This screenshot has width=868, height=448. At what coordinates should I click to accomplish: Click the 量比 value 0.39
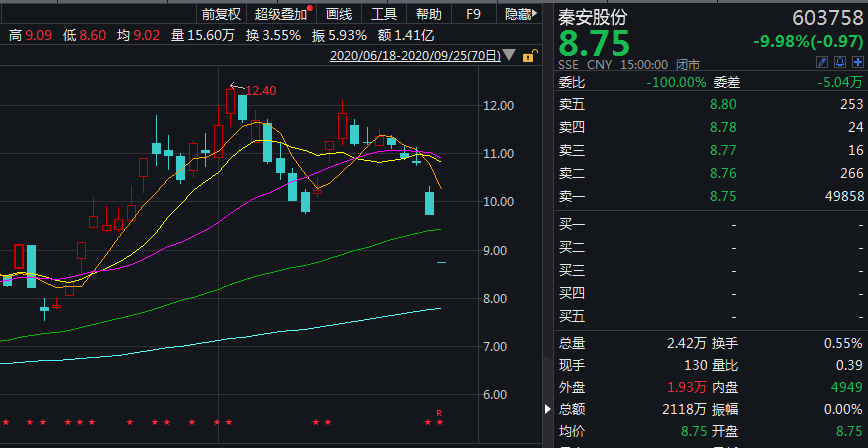pos(849,365)
